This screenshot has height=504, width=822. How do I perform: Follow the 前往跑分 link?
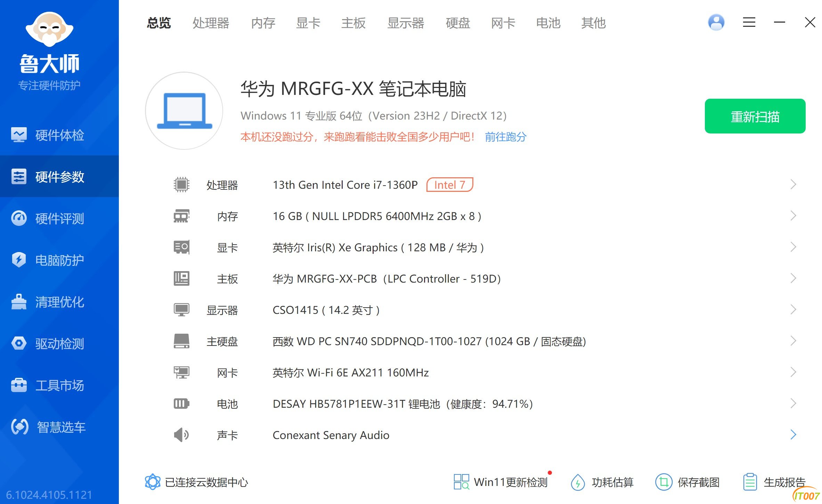click(x=506, y=137)
